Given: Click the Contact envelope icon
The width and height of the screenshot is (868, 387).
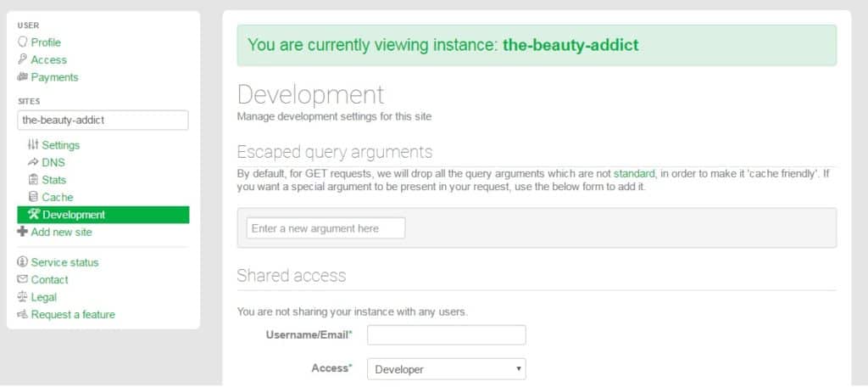Looking at the screenshot, I should click(22, 279).
